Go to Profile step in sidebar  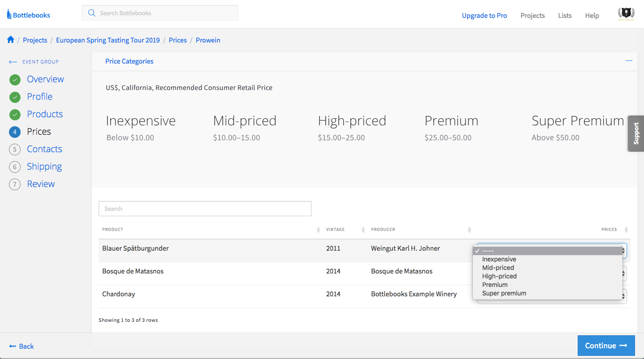[39, 97]
